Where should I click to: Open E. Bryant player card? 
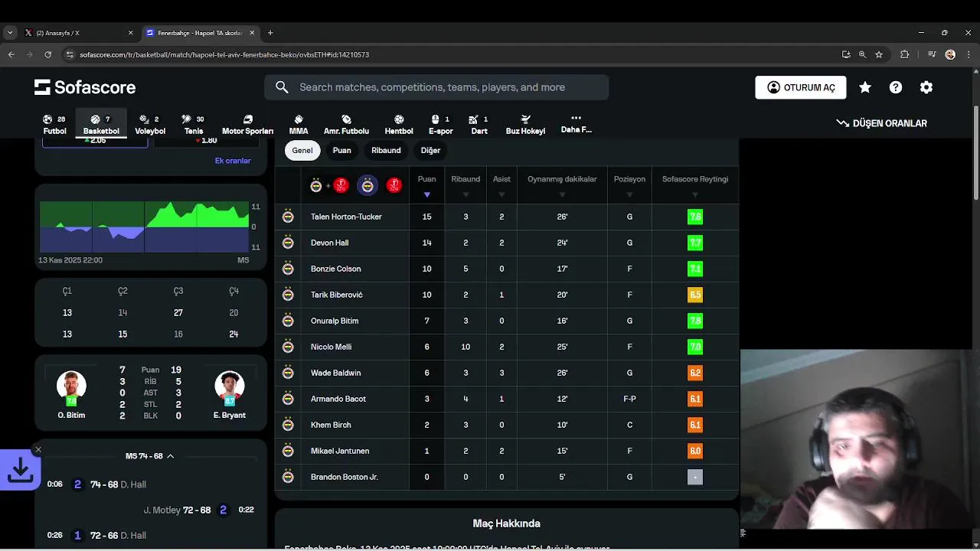point(230,393)
